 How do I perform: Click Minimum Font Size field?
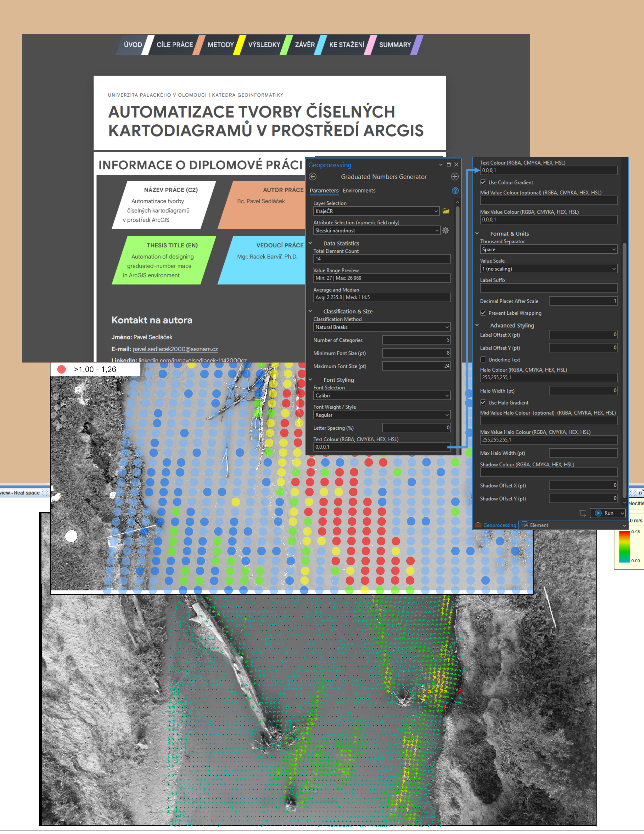[416, 353]
